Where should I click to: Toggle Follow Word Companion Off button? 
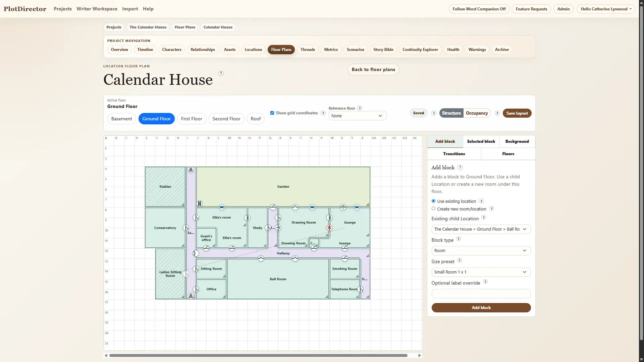(x=479, y=9)
